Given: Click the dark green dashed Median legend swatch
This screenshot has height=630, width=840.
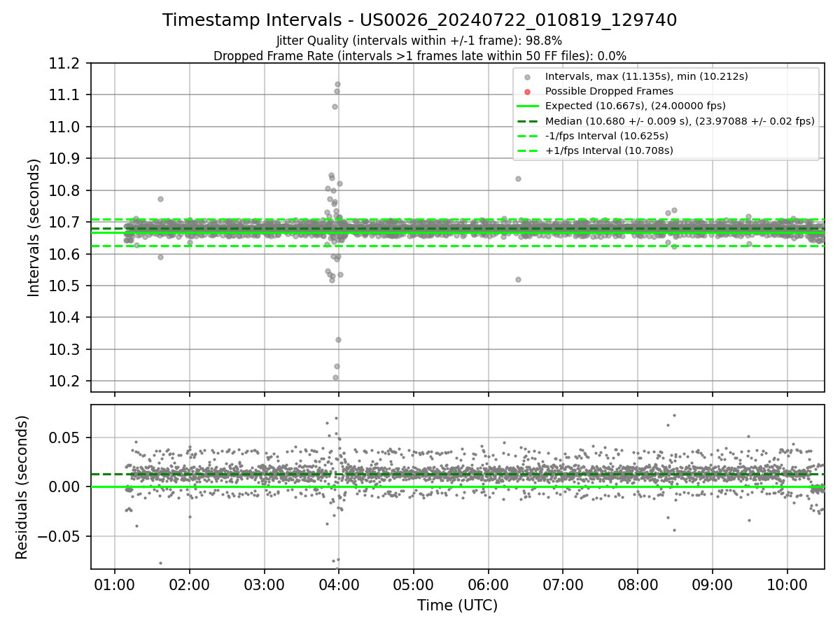Looking at the screenshot, I should 528,121.
